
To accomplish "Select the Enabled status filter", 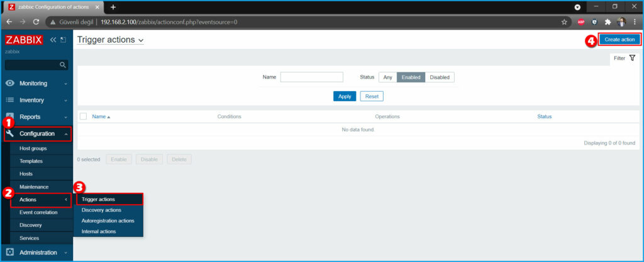I will 411,77.
